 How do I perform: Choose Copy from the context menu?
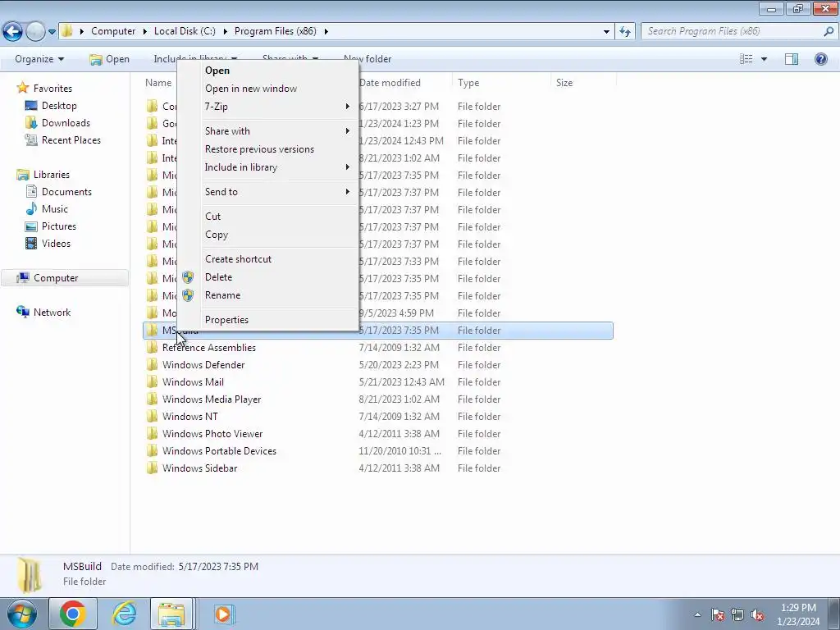[x=268, y=235]
